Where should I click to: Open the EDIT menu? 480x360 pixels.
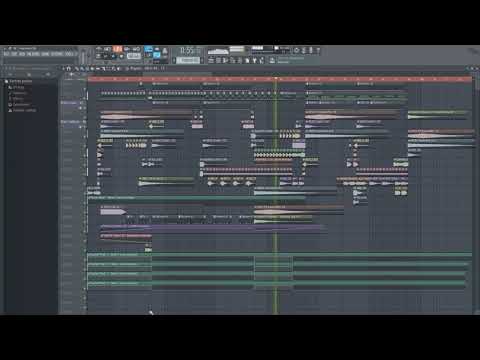(x=14, y=54)
